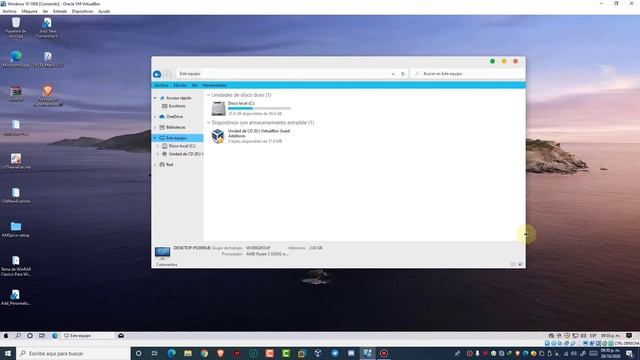Viewport: 640px width, 360px height.
Task: Expand the Unidad de CD (D:) tree node
Action: coord(158,154)
